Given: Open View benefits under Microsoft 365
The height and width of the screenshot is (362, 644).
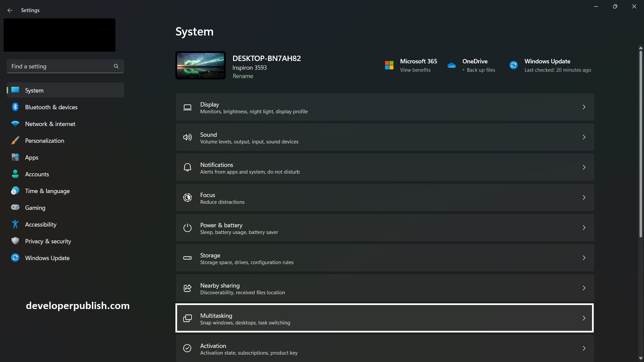Looking at the screenshot, I should (x=415, y=70).
